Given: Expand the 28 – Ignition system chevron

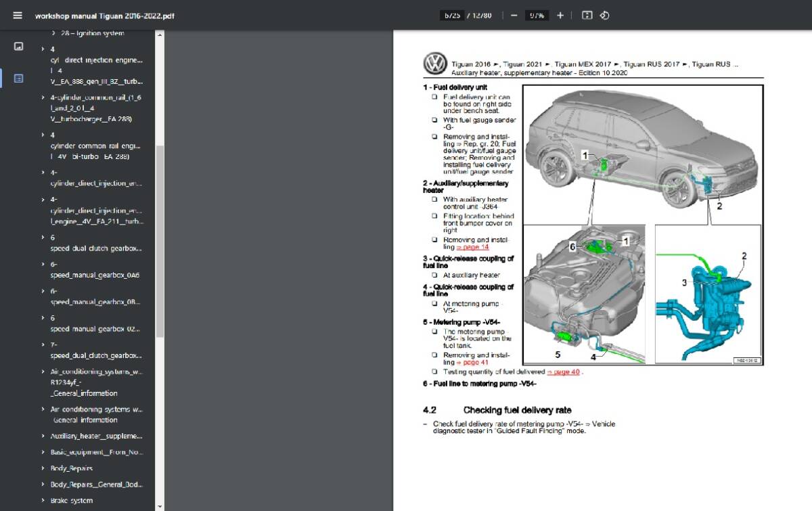Looking at the screenshot, I should tap(54, 33).
